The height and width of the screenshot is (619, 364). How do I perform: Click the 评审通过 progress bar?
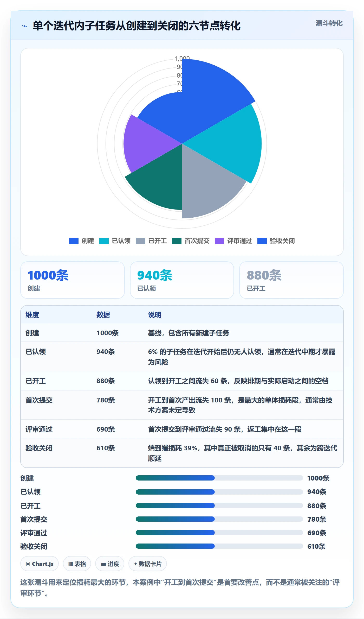(x=219, y=533)
